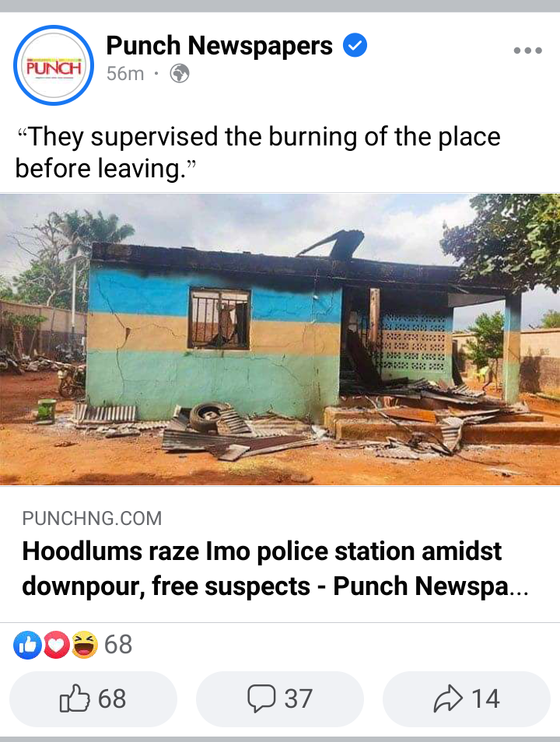The width and height of the screenshot is (560, 742).
Task: Click the 14 shares count
Action: (x=485, y=698)
